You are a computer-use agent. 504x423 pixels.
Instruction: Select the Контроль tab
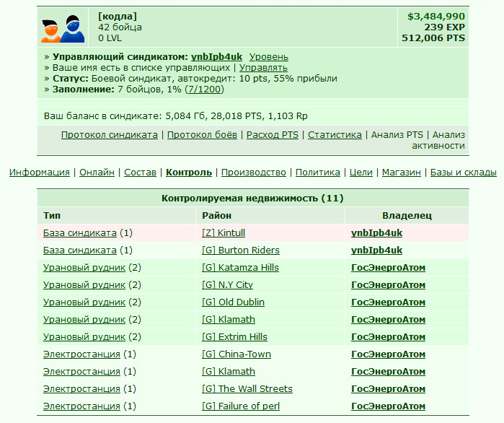coord(189,173)
